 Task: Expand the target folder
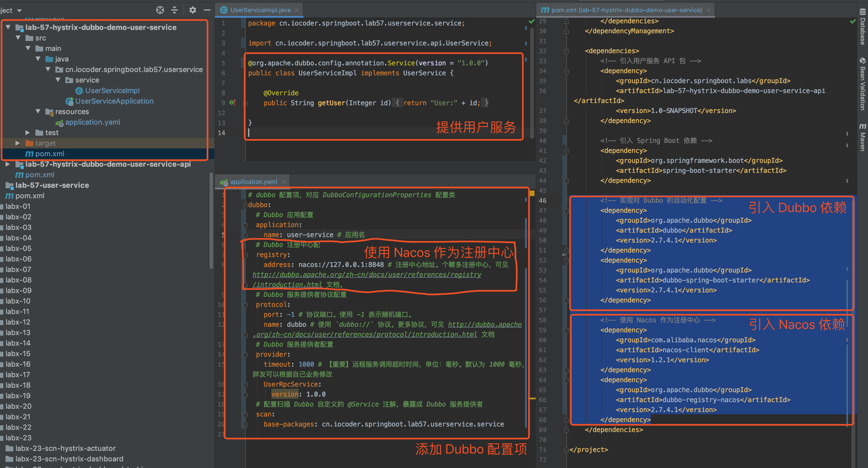pyautogui.click(x=17, y=143)
